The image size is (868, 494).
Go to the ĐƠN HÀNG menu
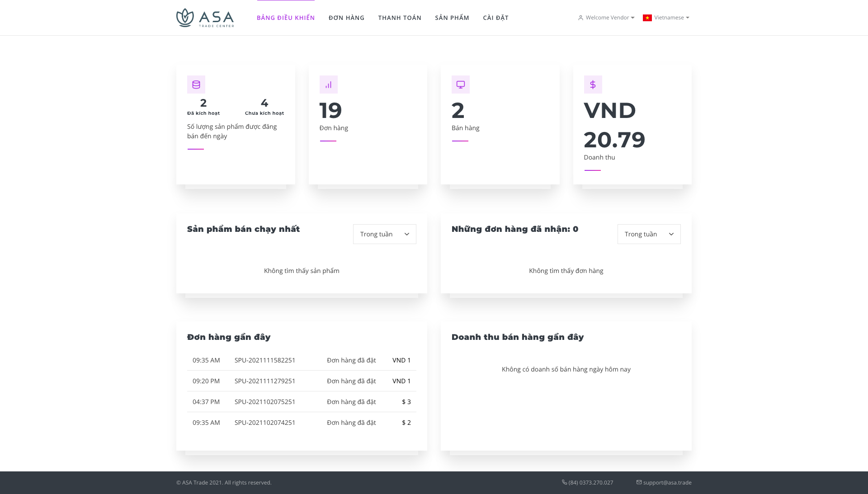(x=346, y=18)
